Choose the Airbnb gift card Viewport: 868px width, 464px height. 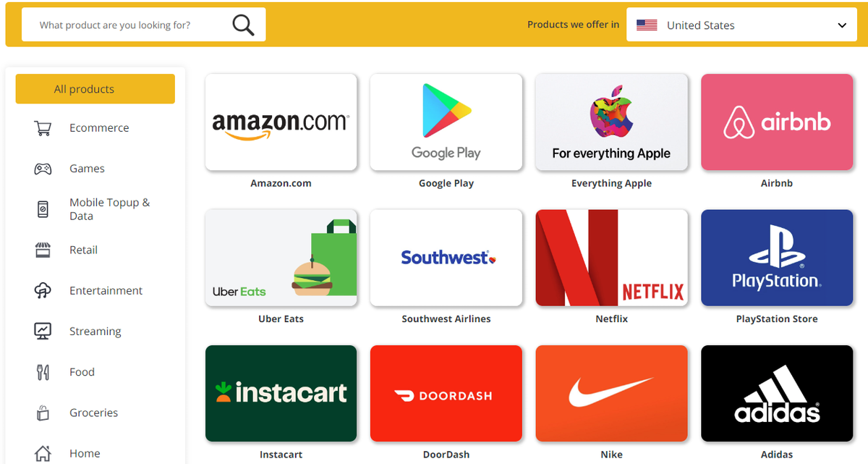777,122
